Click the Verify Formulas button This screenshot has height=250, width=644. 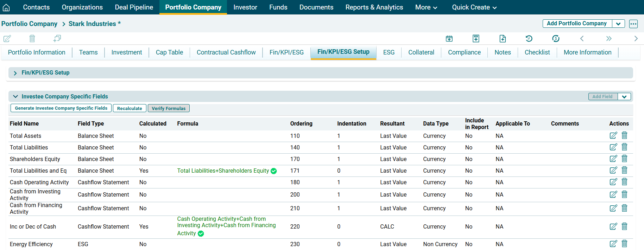pyautogui.click(x=169, y=108)
